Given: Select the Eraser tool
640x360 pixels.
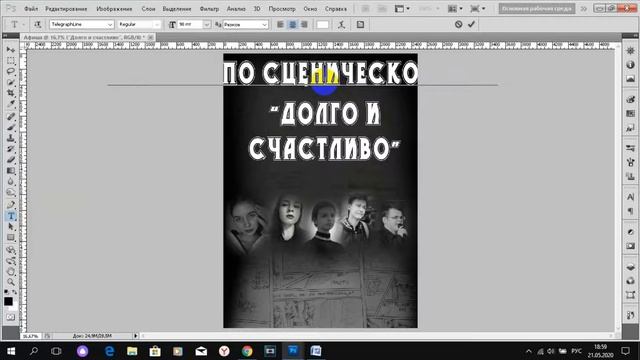Looking at the screenshot, I should (x=11, y=160).
